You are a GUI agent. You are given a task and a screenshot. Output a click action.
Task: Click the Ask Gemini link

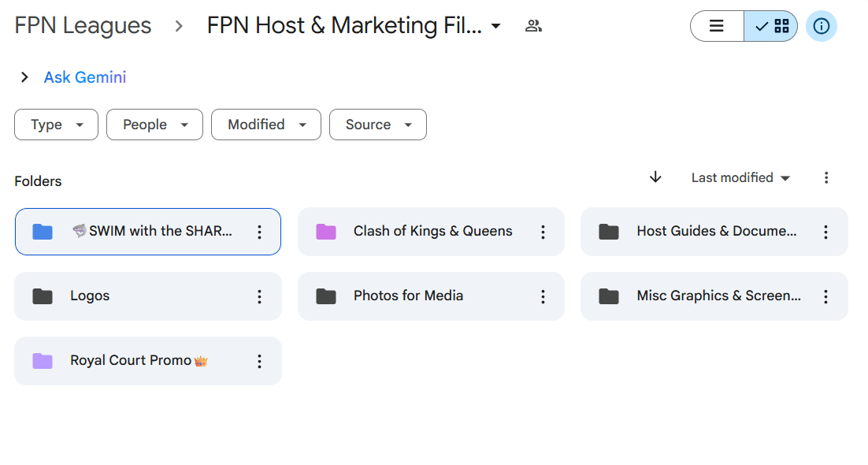click(85, 77)
